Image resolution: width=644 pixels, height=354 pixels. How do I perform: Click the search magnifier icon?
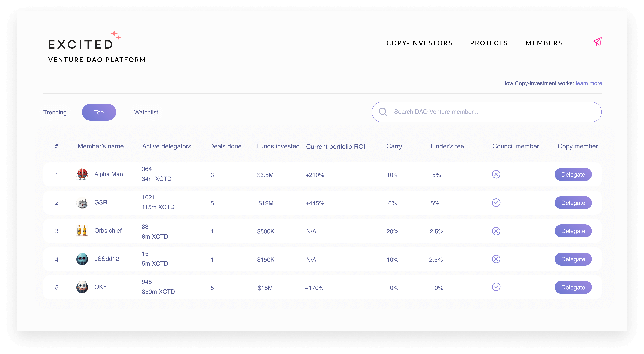[383, 112]
